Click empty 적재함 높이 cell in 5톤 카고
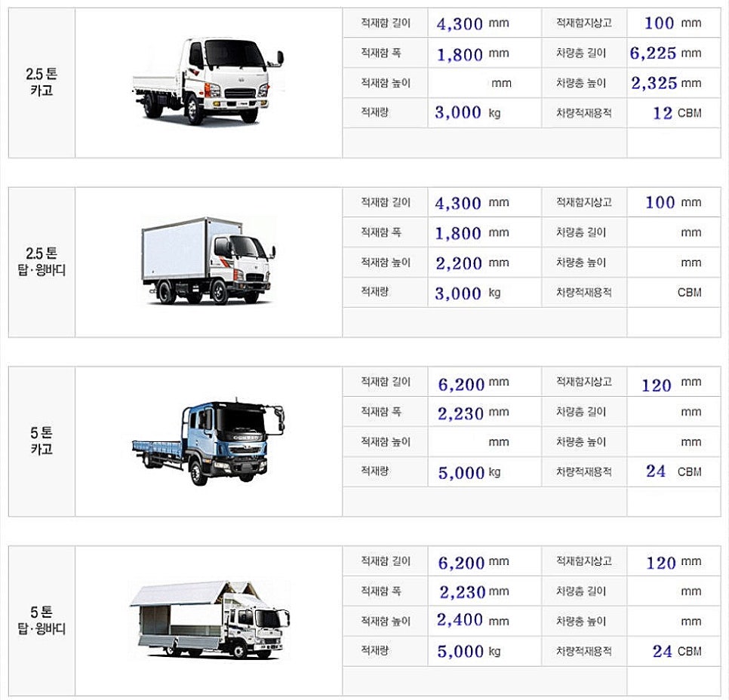The image size is (729, 700). click(x=484, y=442)
